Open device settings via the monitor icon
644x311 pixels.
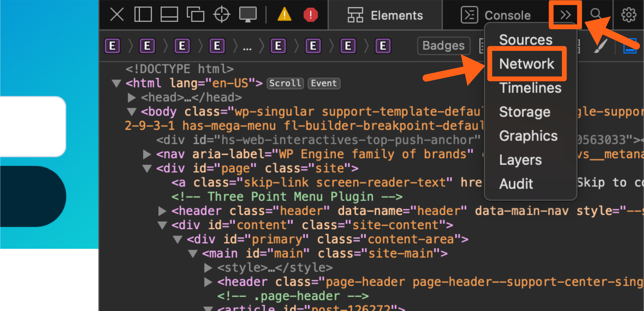[248, 15]
